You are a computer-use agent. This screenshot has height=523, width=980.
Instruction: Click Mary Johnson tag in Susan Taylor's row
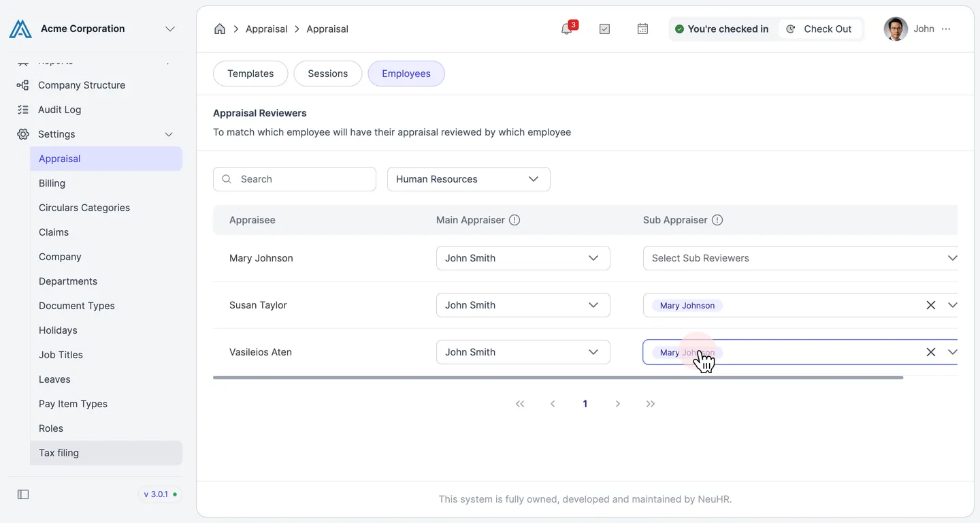click(x=687, y=305)
